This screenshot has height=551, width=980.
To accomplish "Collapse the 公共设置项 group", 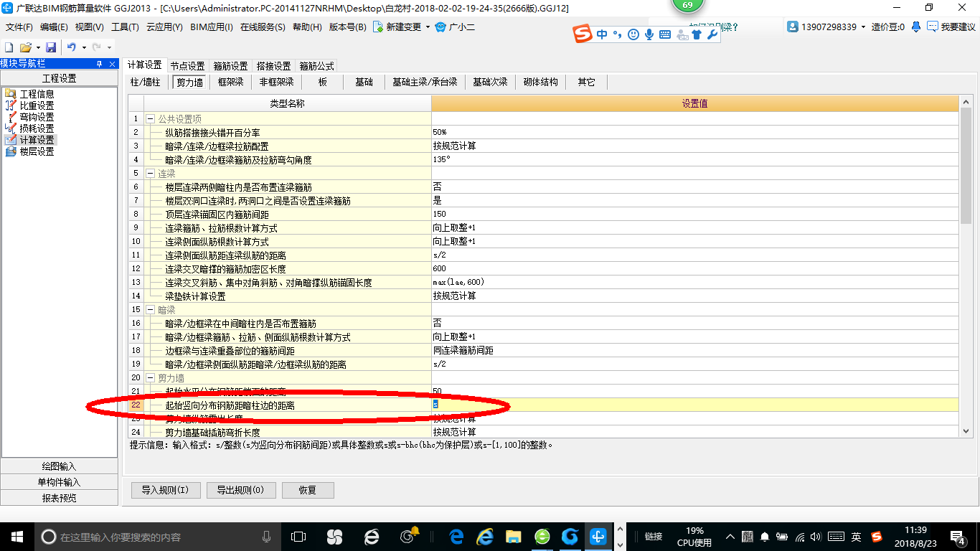I will coord(151,118).
